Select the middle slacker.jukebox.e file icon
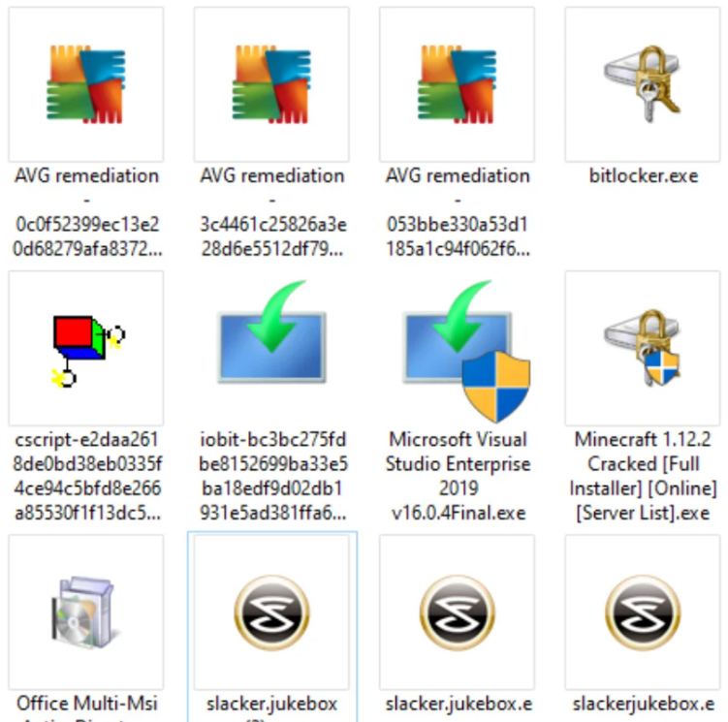 coord(458,612)
